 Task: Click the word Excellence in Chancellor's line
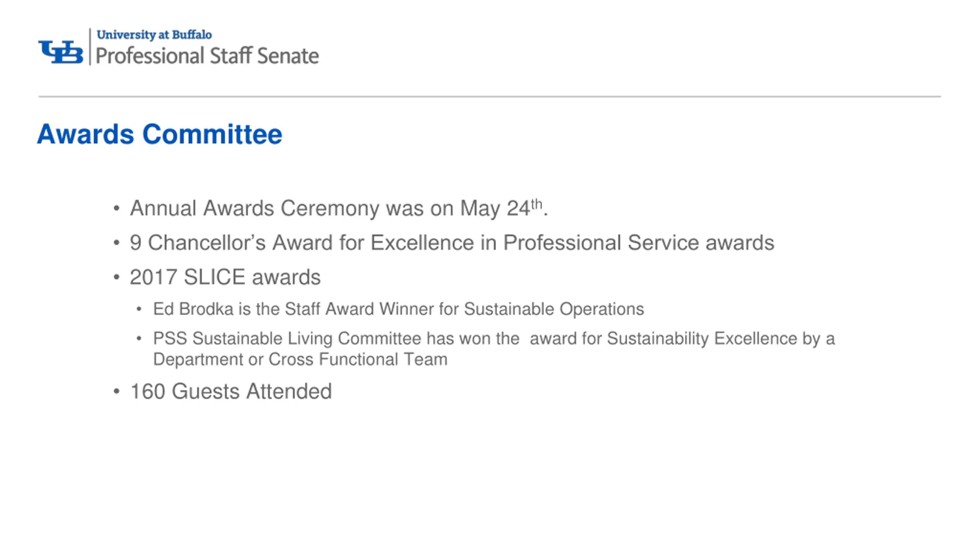pos(422,243)
